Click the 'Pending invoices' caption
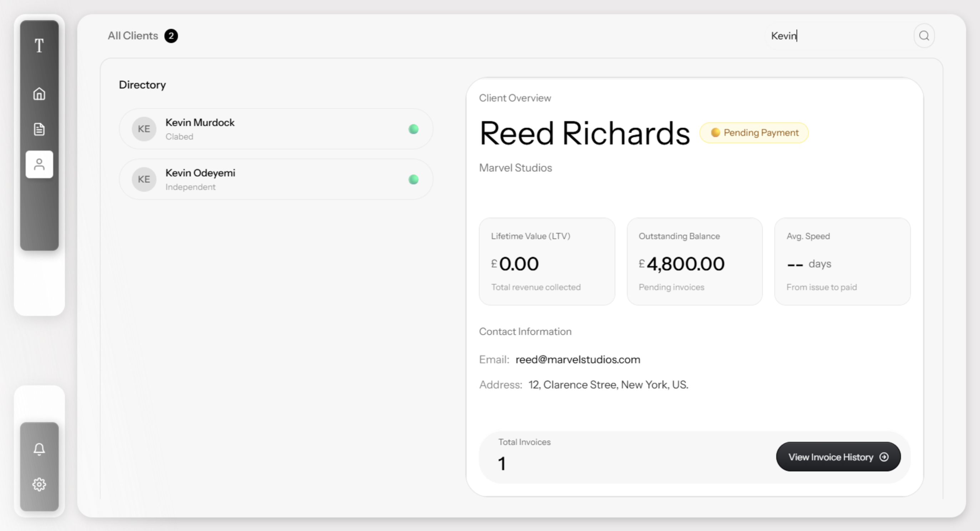This screenshot has width=980, height=531. 672,287
